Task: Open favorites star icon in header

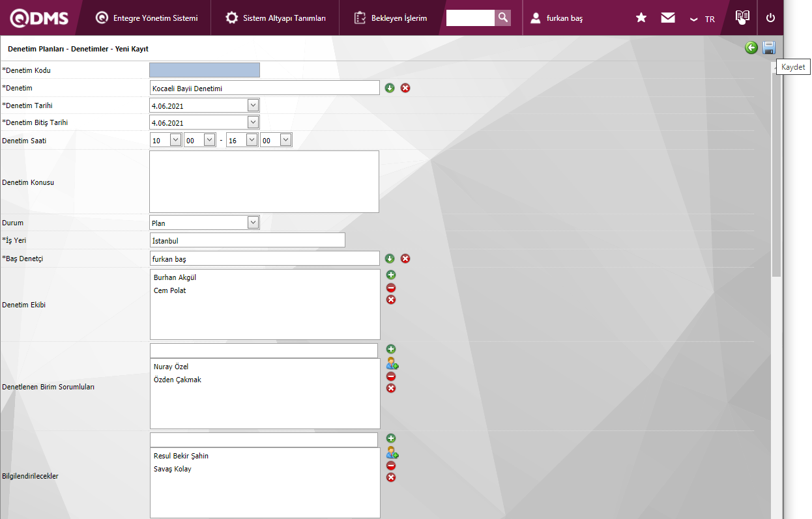Action: (x=641, y=18)
